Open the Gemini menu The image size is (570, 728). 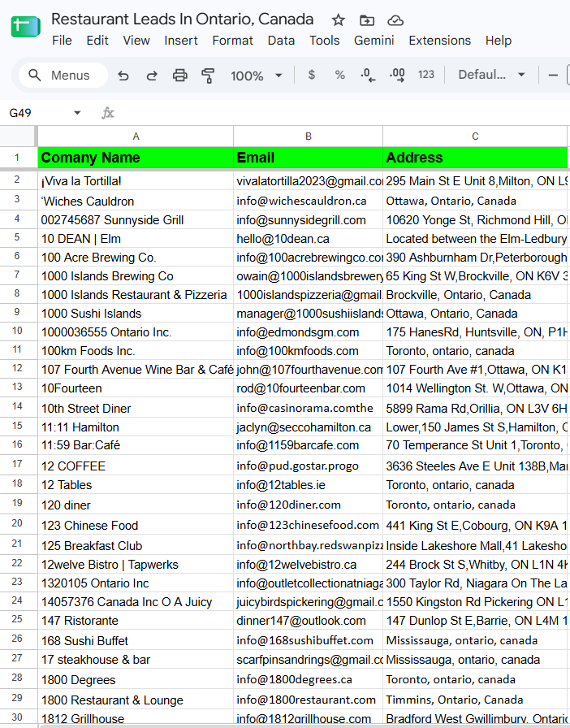374,41
